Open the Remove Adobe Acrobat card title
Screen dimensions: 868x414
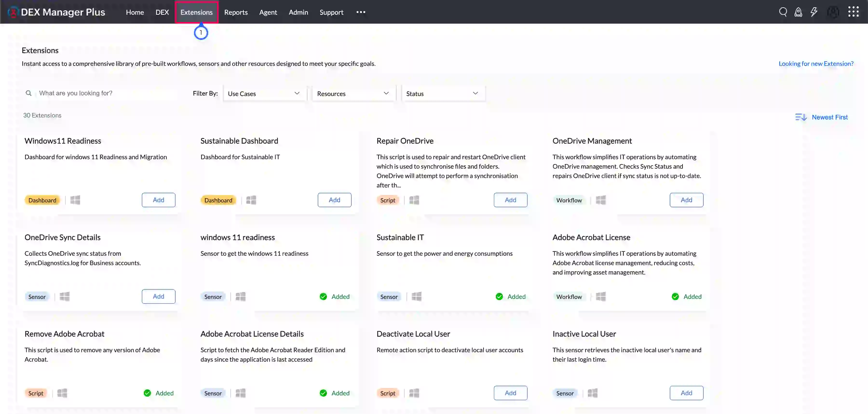tap(64, 334)
